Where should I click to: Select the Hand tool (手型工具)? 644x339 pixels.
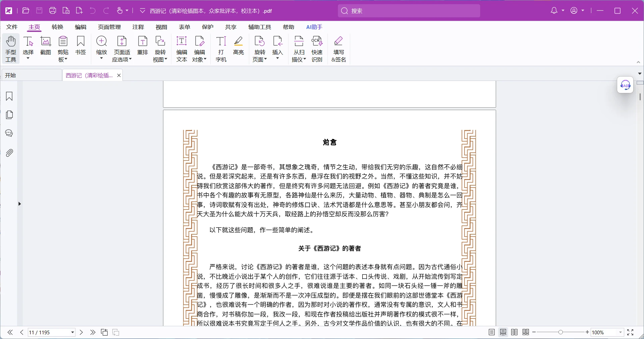click(11, 49)
